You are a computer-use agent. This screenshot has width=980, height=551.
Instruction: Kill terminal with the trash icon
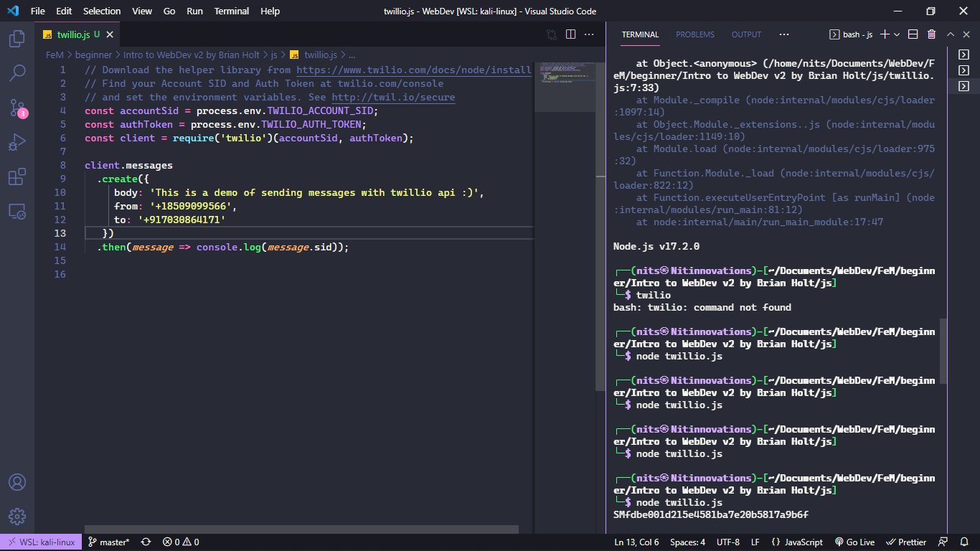(x=931, y=34)
